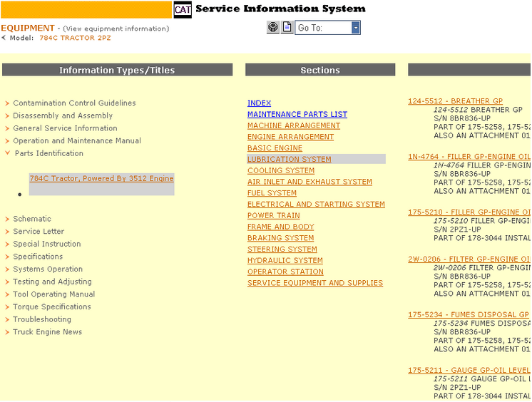Open the 124-5512 BREATHER GP part link
The image size is (532, 402).
455,101
